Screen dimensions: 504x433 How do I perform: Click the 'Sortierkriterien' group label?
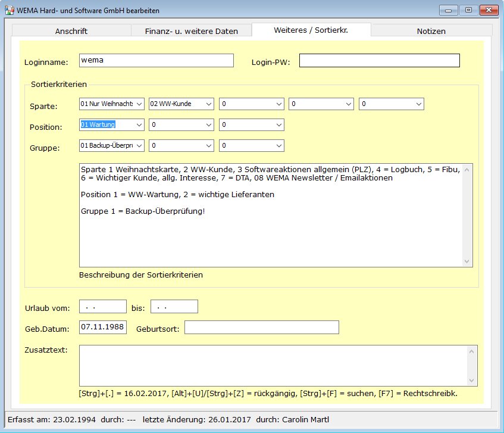[x=59, y=85]
